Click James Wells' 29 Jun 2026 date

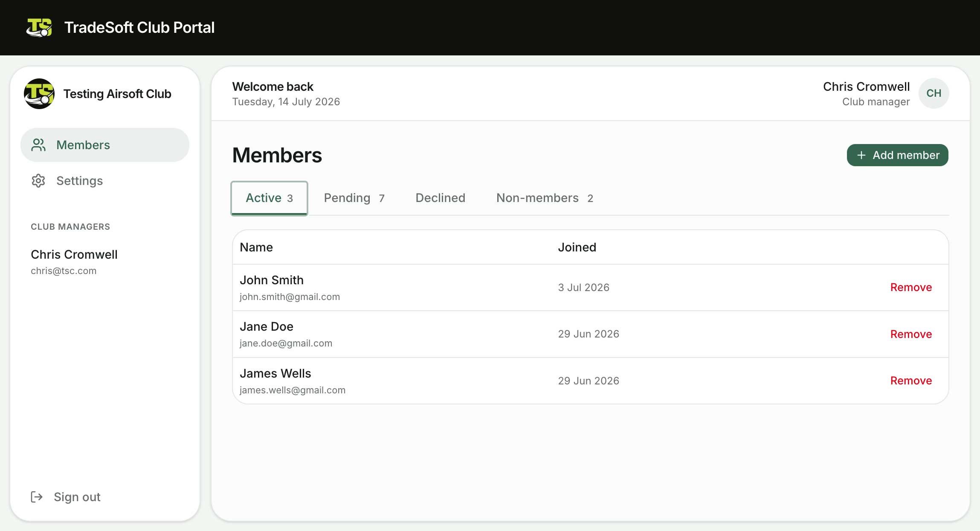coord(589,381)
